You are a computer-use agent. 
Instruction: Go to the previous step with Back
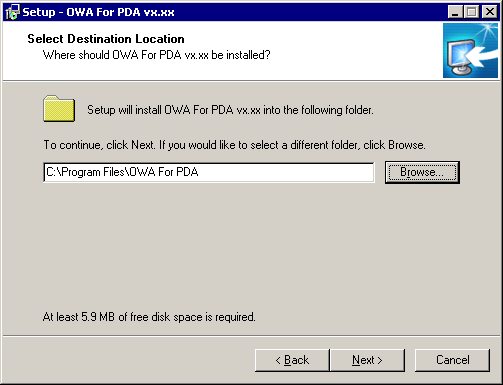pyautogui.click(x=292, y=360)
